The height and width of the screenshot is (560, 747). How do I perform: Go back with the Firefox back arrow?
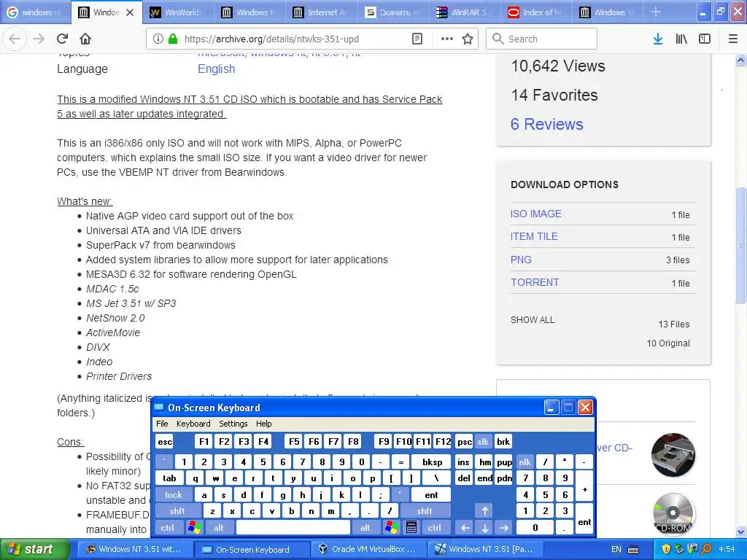pyautogui.click(x=15, y=39)
